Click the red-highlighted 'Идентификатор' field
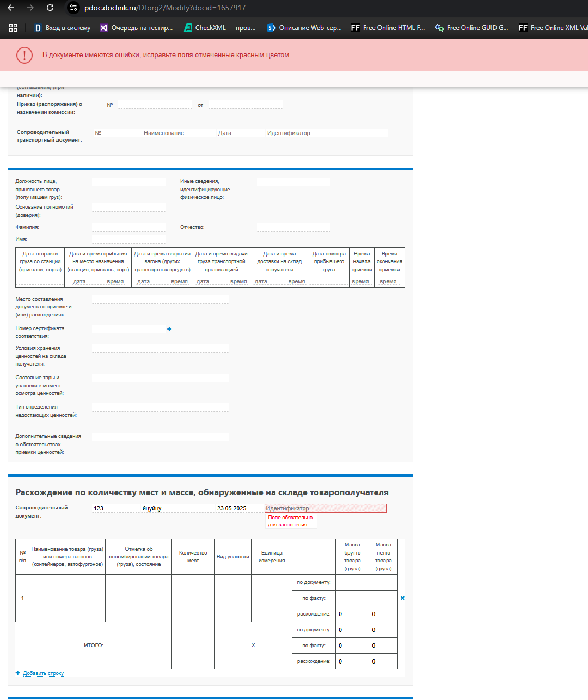 326,508
